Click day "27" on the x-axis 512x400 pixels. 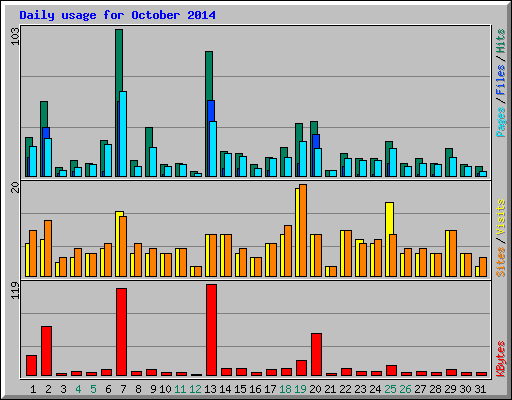[x=420, y=389]
